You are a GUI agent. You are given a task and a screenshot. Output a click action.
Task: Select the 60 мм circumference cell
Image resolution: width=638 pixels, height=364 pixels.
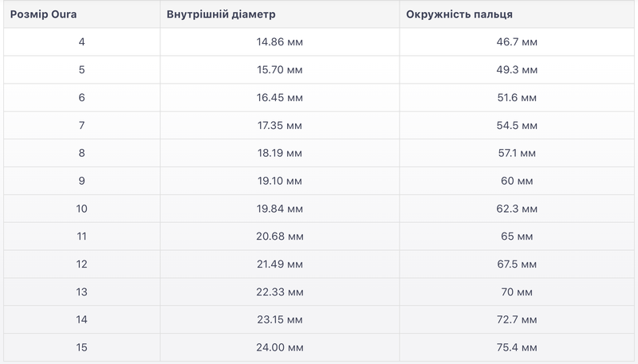pos(517,181)
